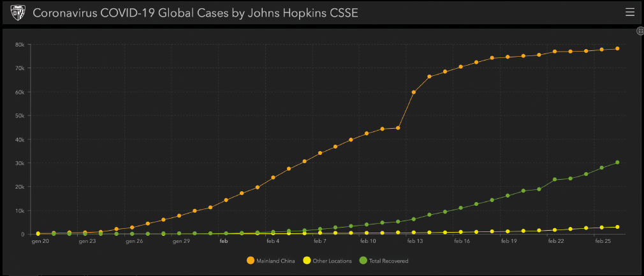
Task: Click the Johns Hopkins shield logo
Action: 19,13
